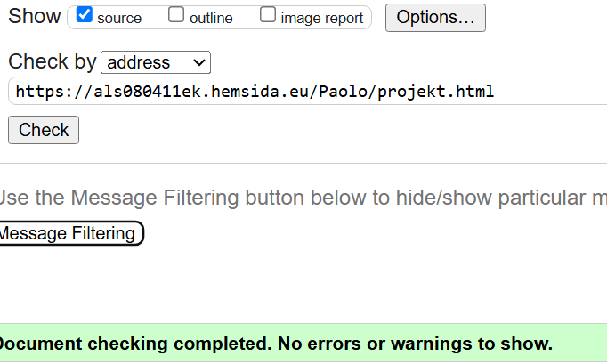
Task: Click the "image report" label text
Action: point(321,18)
